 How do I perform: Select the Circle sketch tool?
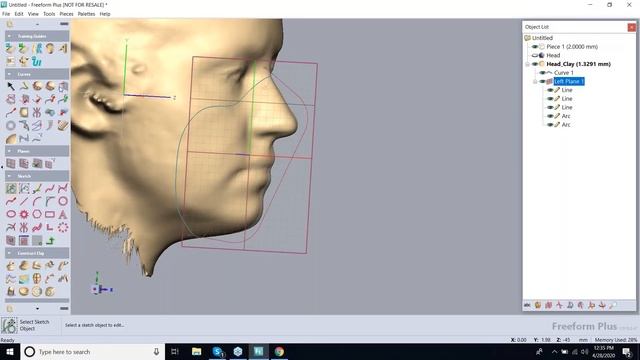coord(63,201)
